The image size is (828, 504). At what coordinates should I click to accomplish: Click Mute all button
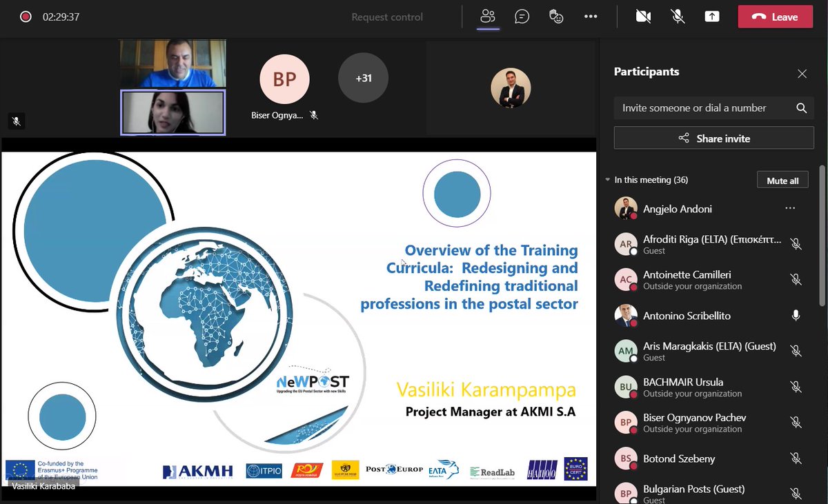(782, 180)
